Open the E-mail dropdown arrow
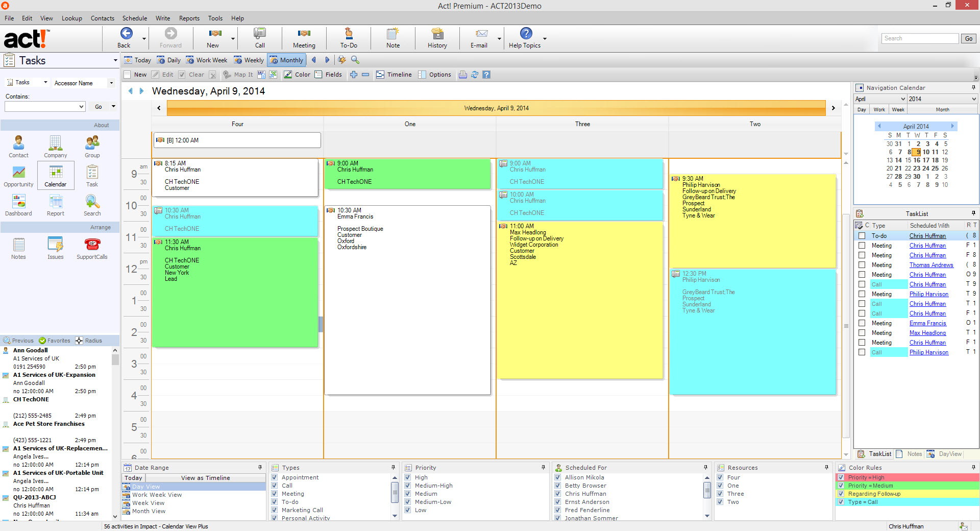 tap(499, 39)
